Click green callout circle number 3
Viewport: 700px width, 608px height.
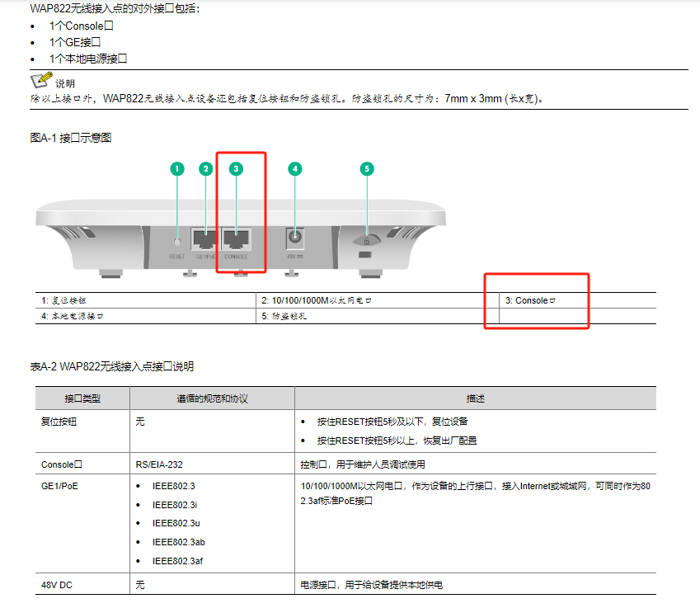pos(236,169)
